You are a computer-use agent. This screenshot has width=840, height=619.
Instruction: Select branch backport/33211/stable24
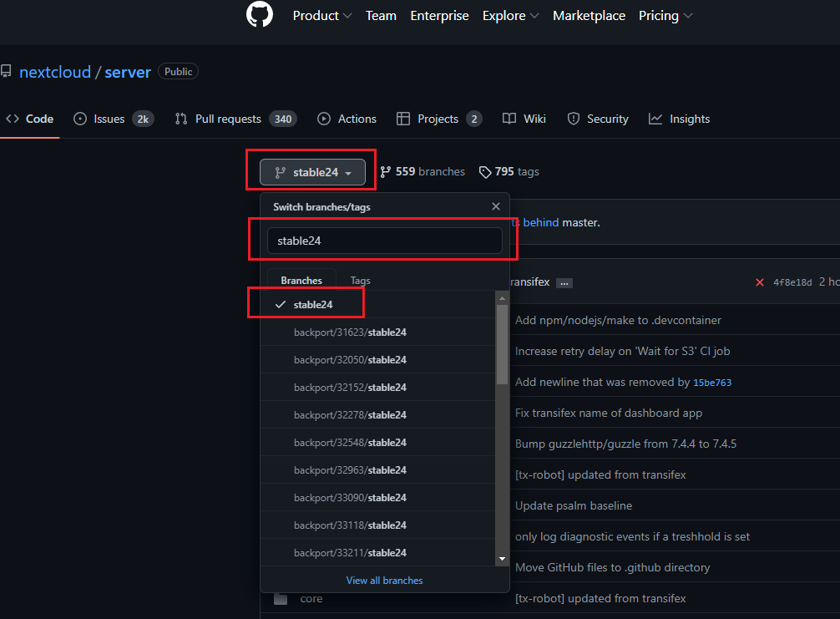pos(378,552)
